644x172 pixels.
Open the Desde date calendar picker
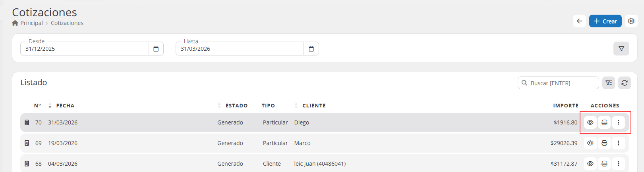coord(156,49)
